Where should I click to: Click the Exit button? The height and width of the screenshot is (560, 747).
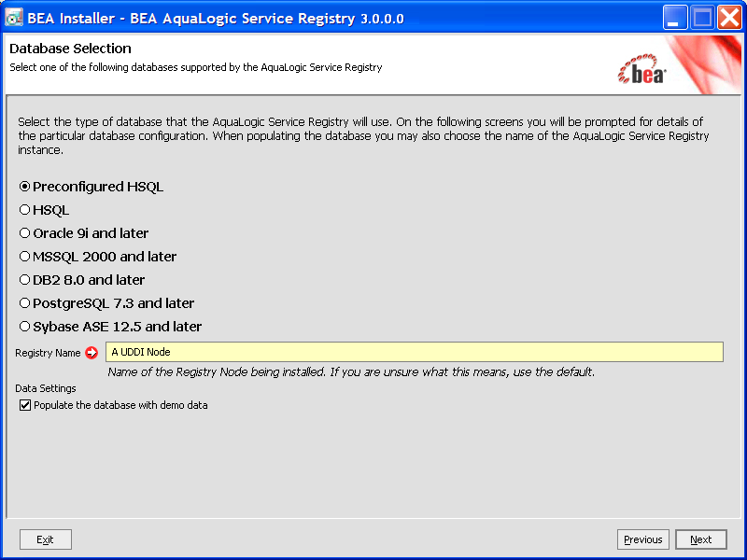[x=46, y=539]
